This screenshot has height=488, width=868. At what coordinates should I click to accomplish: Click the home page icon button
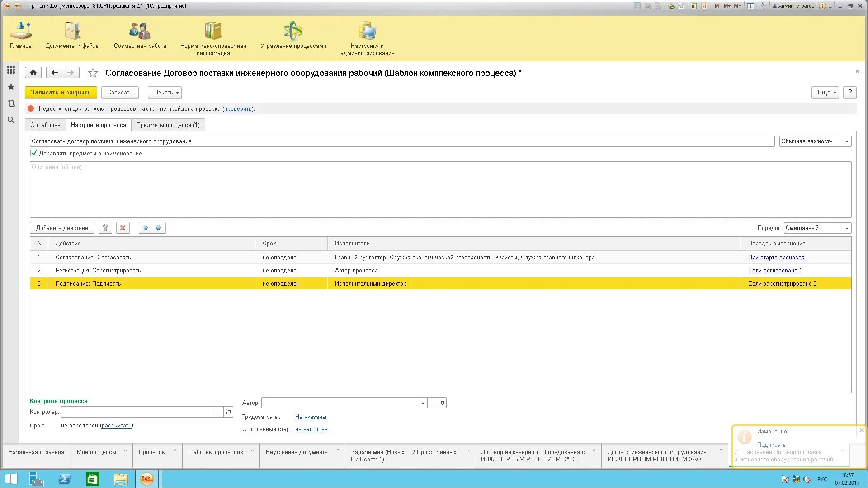[x=33, y=73]
